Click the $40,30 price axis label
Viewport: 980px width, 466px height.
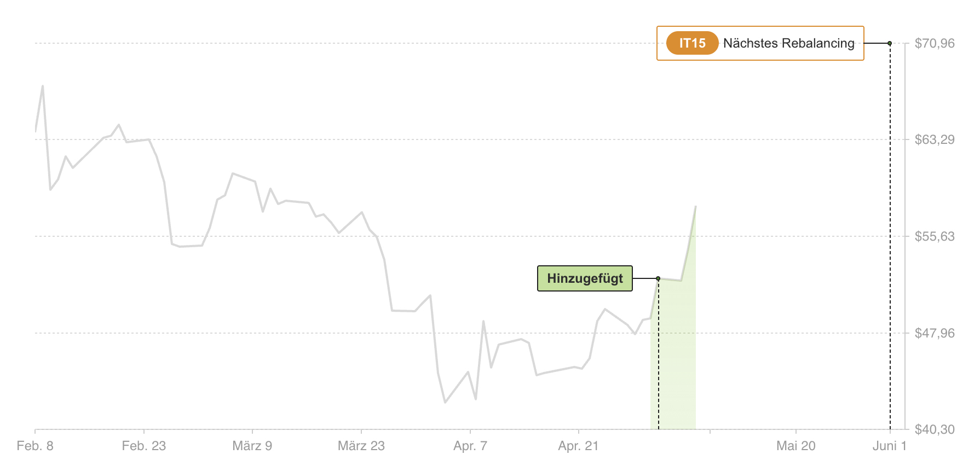click(x=935, y=429)
